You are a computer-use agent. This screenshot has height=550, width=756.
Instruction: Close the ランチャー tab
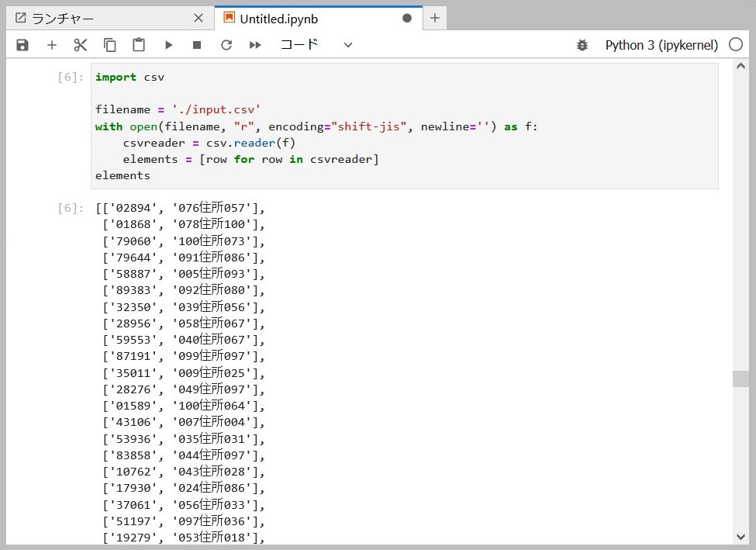pyautogui.click(x=198, y=19)
